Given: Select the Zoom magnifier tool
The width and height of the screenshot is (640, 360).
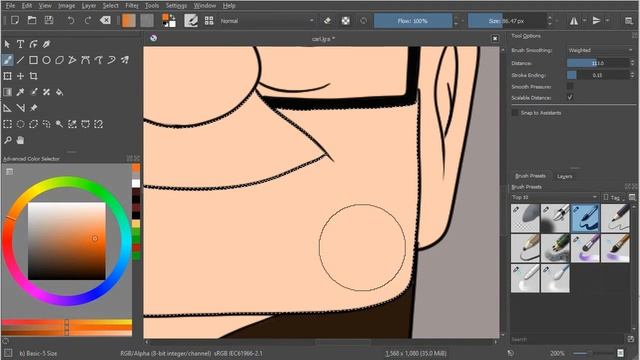Looking at the screenshot, I should 7,140.
